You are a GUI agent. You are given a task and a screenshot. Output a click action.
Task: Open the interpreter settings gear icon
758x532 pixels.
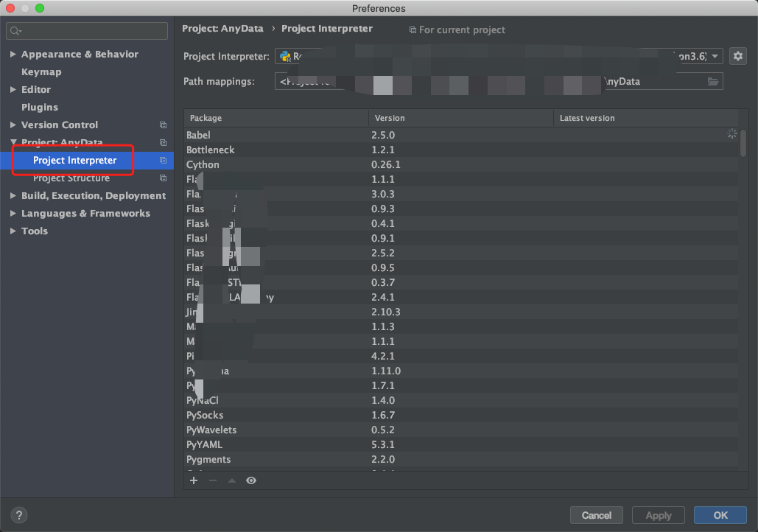737,55
